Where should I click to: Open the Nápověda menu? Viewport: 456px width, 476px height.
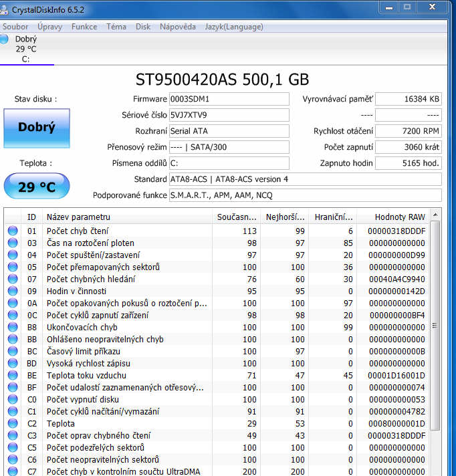tap(178, 27)
